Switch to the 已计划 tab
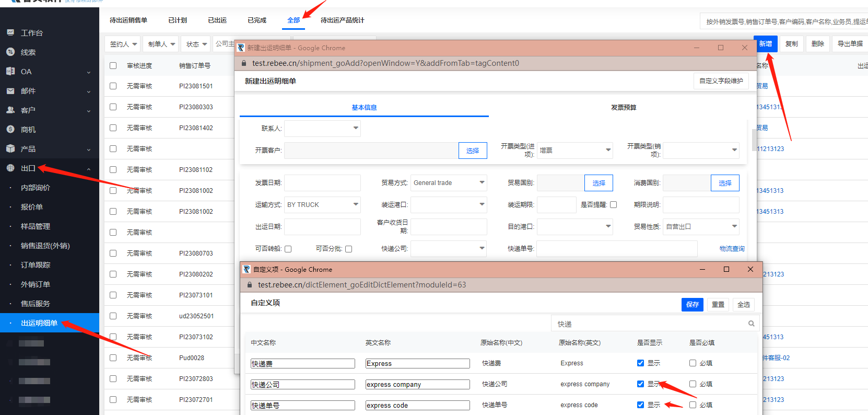The width and height of the screenshot is (868, 415). pos(178,20)
